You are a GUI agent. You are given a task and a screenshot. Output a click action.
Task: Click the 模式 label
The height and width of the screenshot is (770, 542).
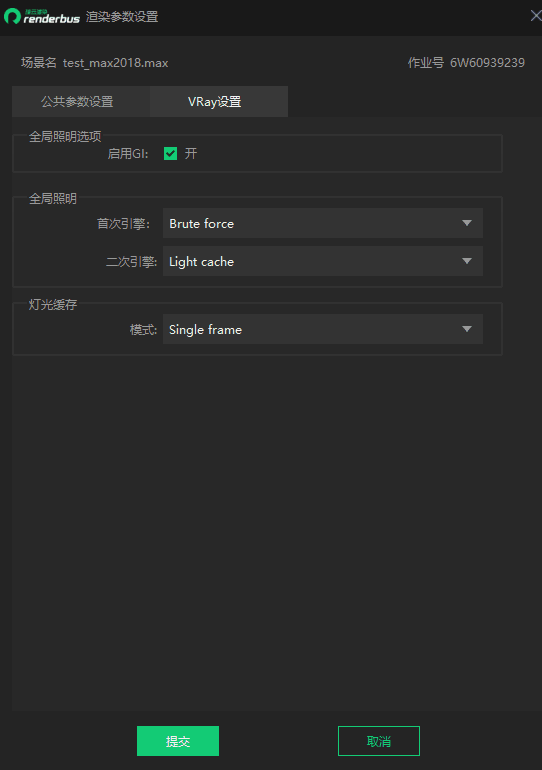point(143,330)
